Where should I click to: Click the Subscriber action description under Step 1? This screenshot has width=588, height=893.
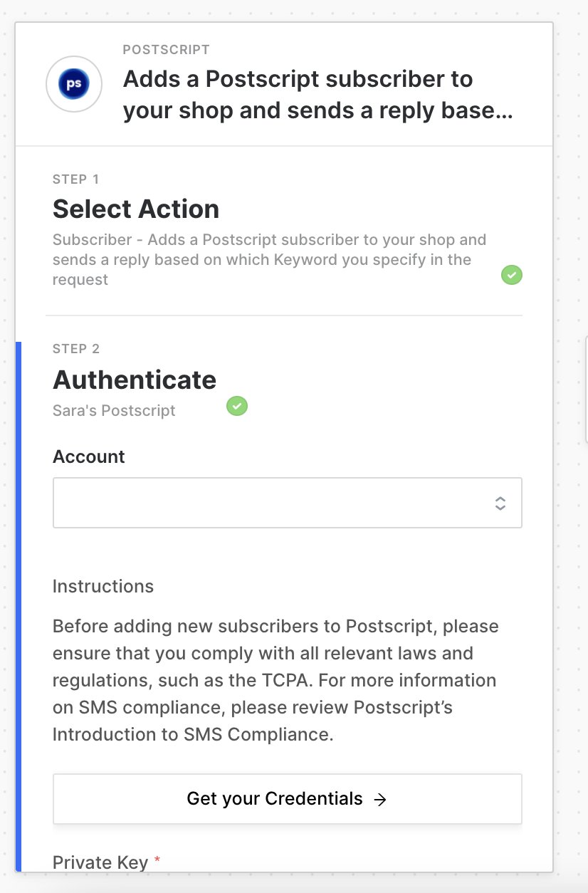point(269,259)
